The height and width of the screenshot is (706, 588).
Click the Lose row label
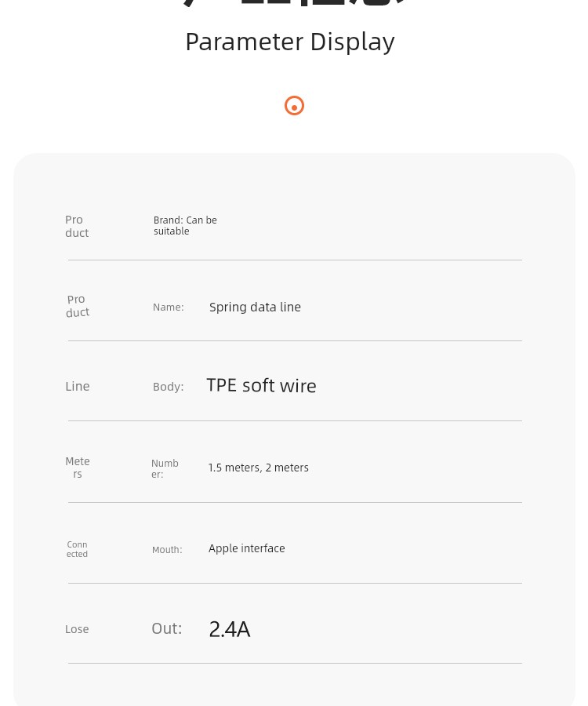pyautogui.click(x=77, y=629)
